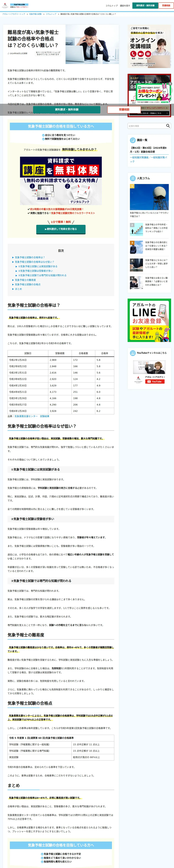Viewport: 174px width, 868px height.
Task: Click the YouTubeチャンネル video icon
Action: [x=133, y=353]
